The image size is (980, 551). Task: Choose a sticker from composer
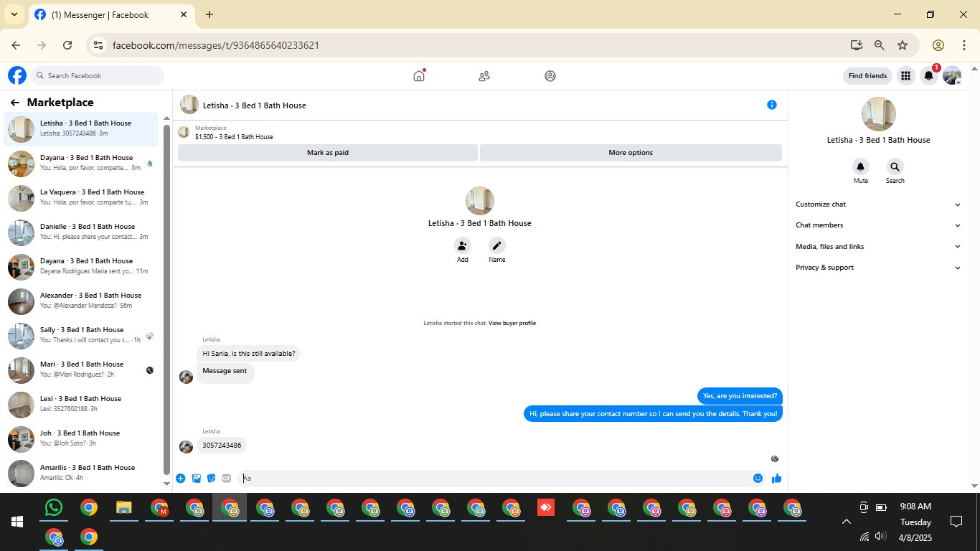tap(211, 479)
